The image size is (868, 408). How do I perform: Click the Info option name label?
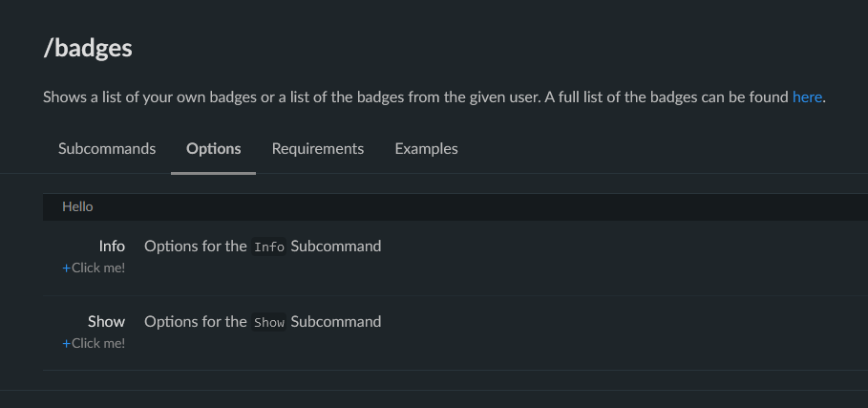point(112,247)
